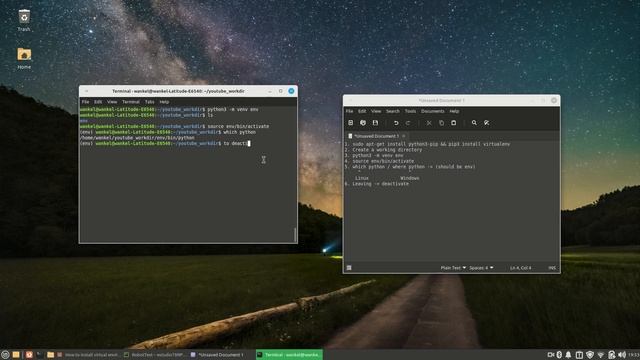Close the Unsaved Document 1 tab

tap(404, 136)
